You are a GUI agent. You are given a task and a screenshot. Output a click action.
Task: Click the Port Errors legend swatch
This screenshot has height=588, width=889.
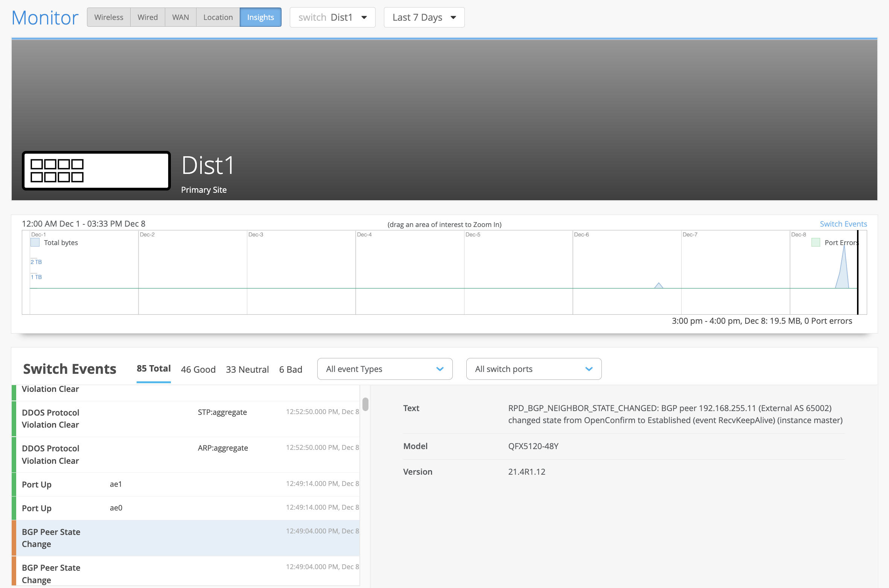tap(816, 242)
